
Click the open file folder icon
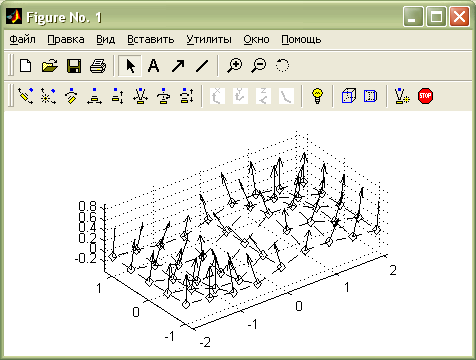[x=50, y=65]
